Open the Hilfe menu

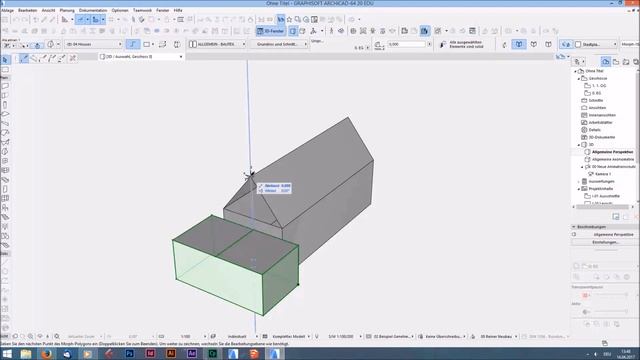(178, 10)
